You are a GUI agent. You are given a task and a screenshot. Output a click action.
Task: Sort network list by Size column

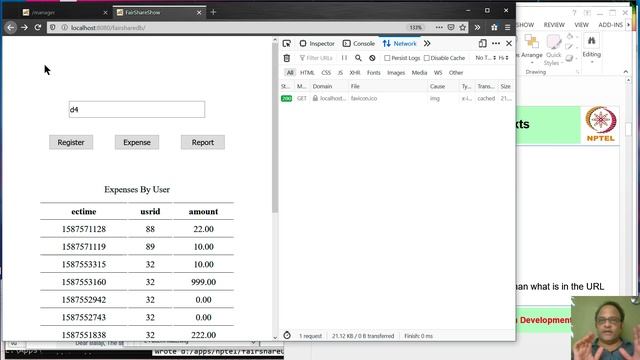point(506,87)
